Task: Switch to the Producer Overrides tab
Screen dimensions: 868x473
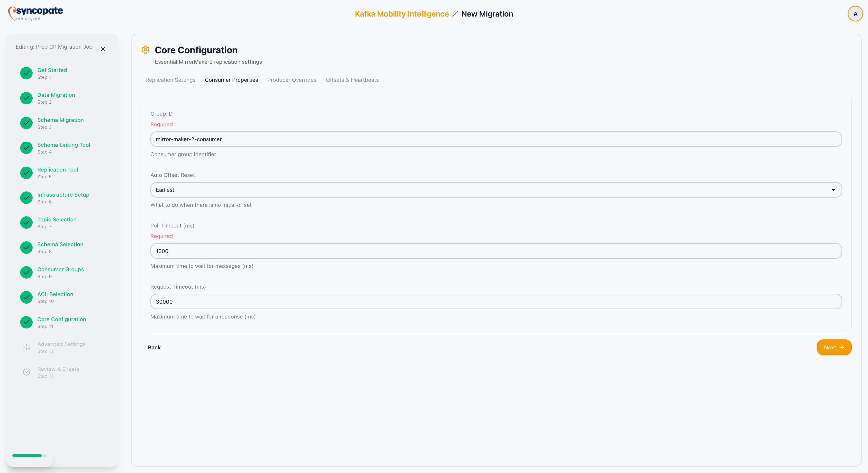Action: pos(291,80)
